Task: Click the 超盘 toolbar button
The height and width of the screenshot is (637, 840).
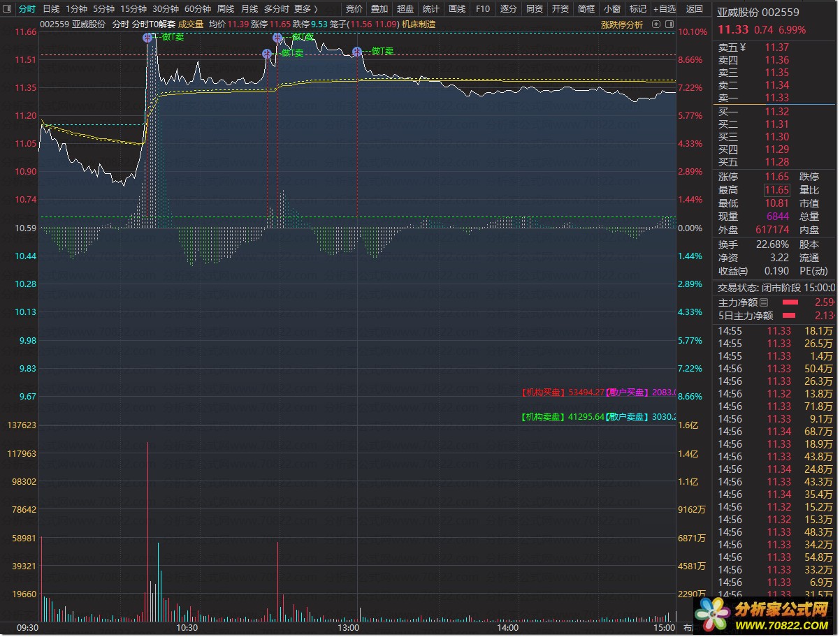Action: (405, 9)
